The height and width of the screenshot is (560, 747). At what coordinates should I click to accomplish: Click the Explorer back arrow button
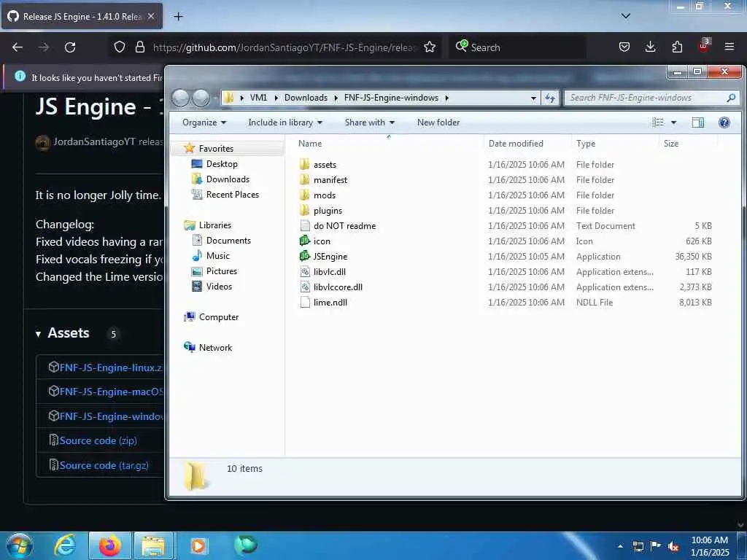click(x=181, y=98)
